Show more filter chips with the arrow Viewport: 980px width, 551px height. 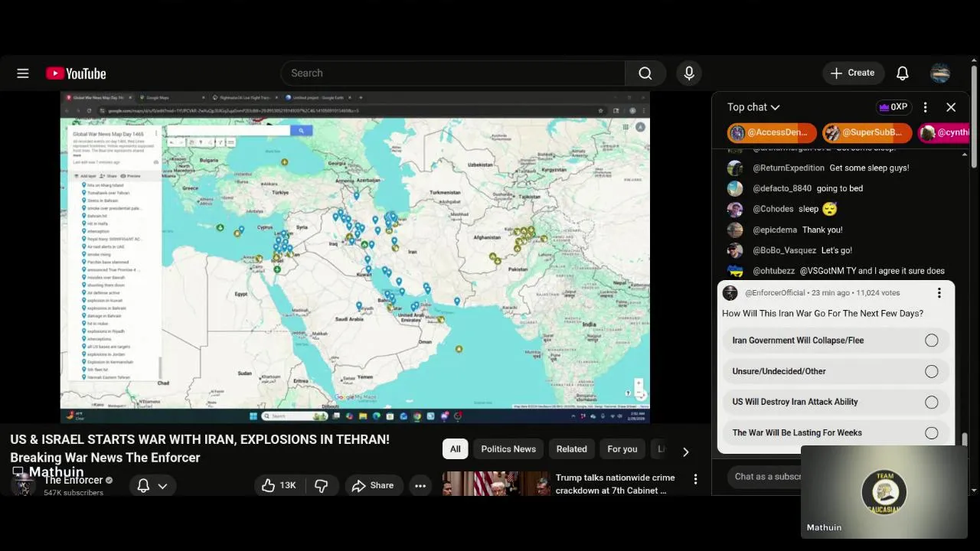[x=685, y=452]
